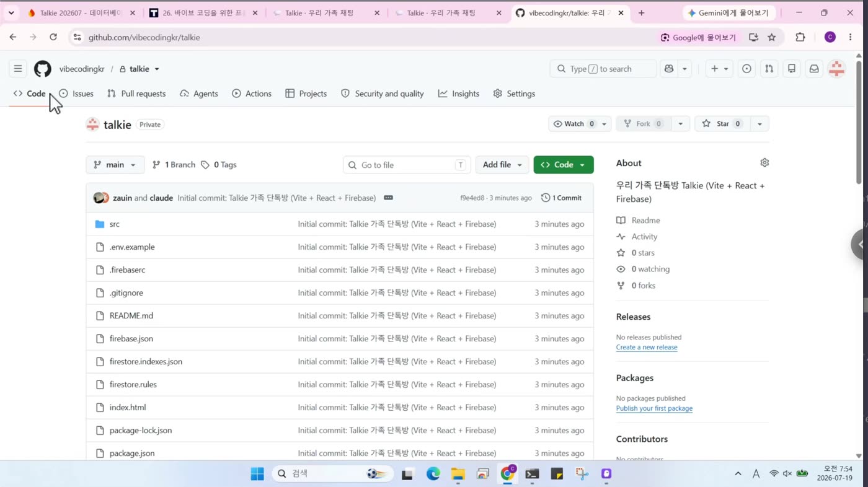Viewport: 868px width, 487px height.
Task: Open the Copilot chat icon
Action: click(669, 69)
